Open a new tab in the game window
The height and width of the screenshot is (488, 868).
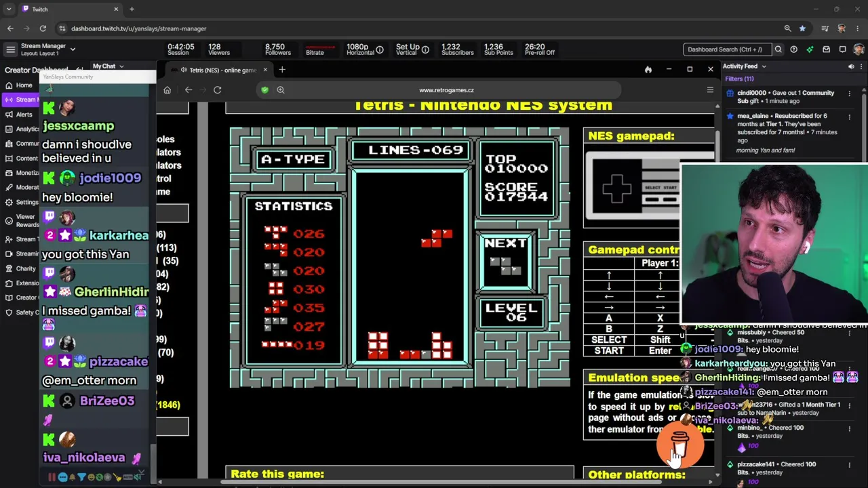pos(282,70)
